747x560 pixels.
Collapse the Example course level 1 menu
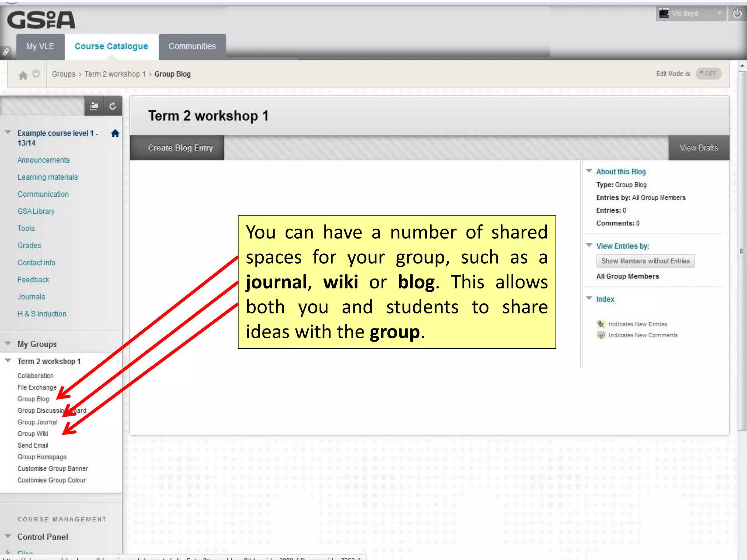[x=8, y=132]
